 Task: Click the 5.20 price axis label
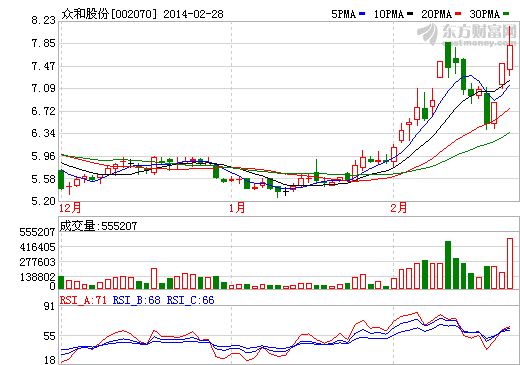tap(43, 201)
